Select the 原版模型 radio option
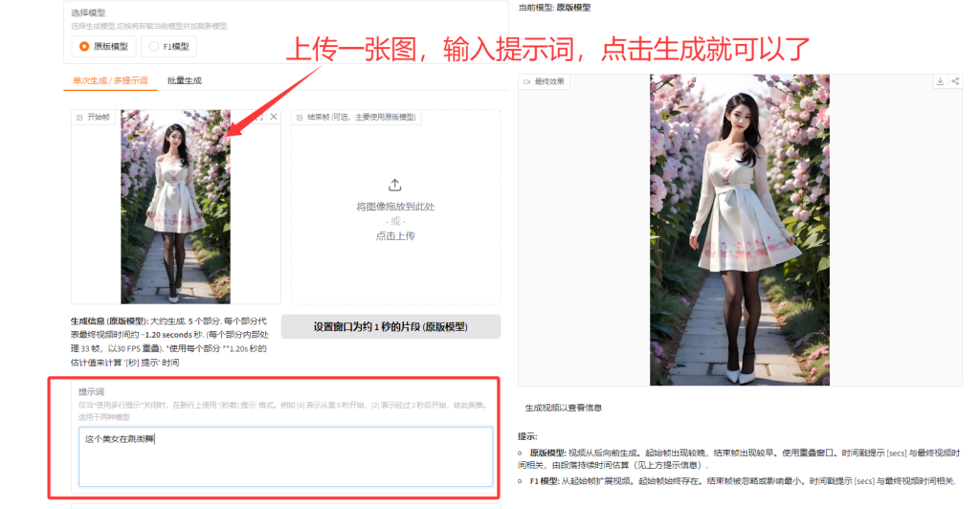980x509 pixels. (103, 46)
